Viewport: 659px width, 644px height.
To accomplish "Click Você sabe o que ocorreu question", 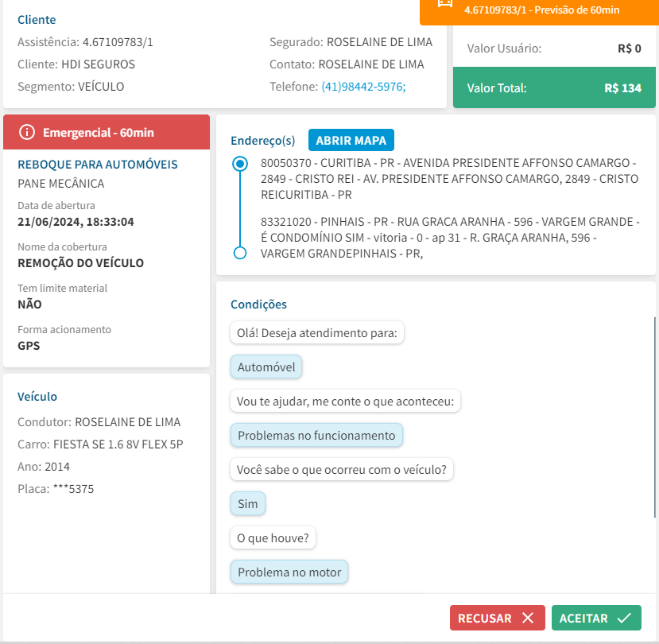I will pos(341,470).
